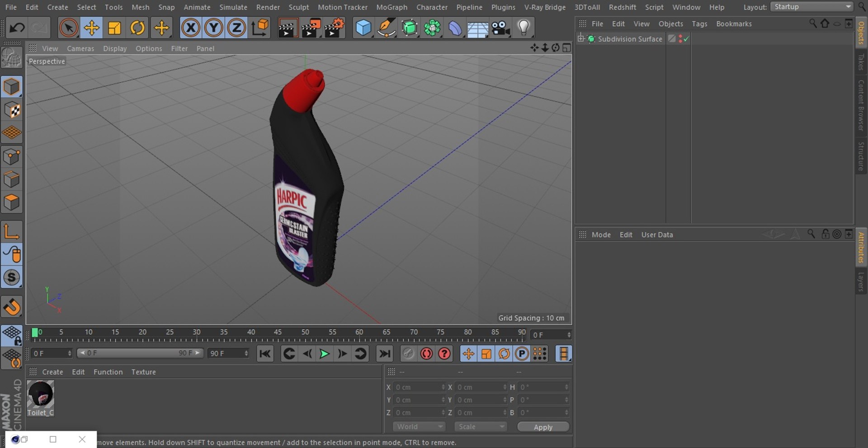Open the MoGraph menu
The image size is (868, 448).
[392, 7]
